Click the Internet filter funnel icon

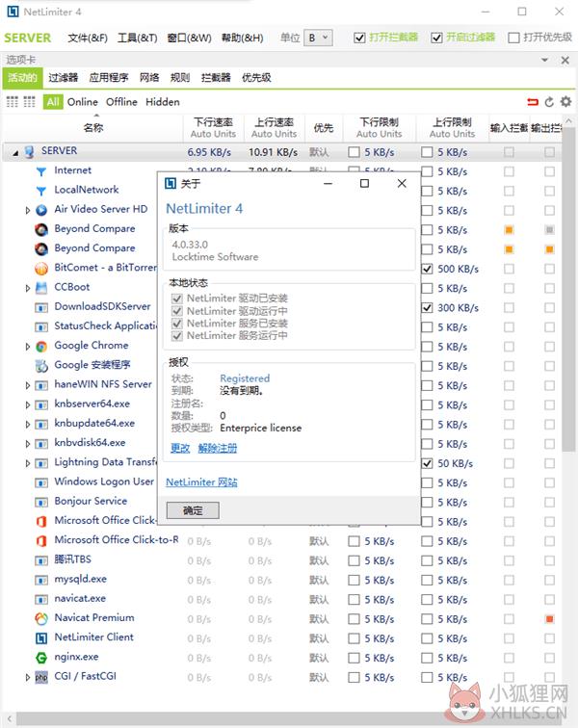pos(41,171)
